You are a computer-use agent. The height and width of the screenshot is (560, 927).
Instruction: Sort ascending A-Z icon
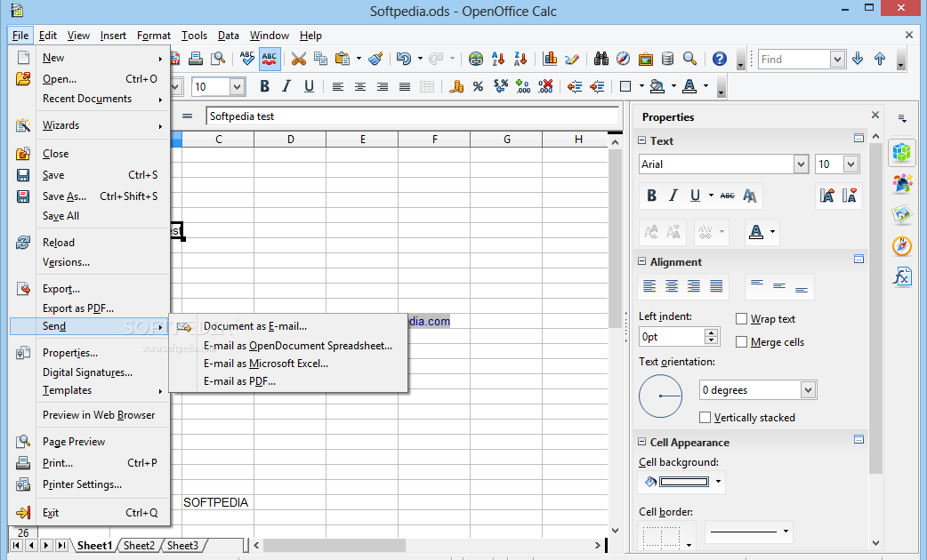(x=498, y=59)
